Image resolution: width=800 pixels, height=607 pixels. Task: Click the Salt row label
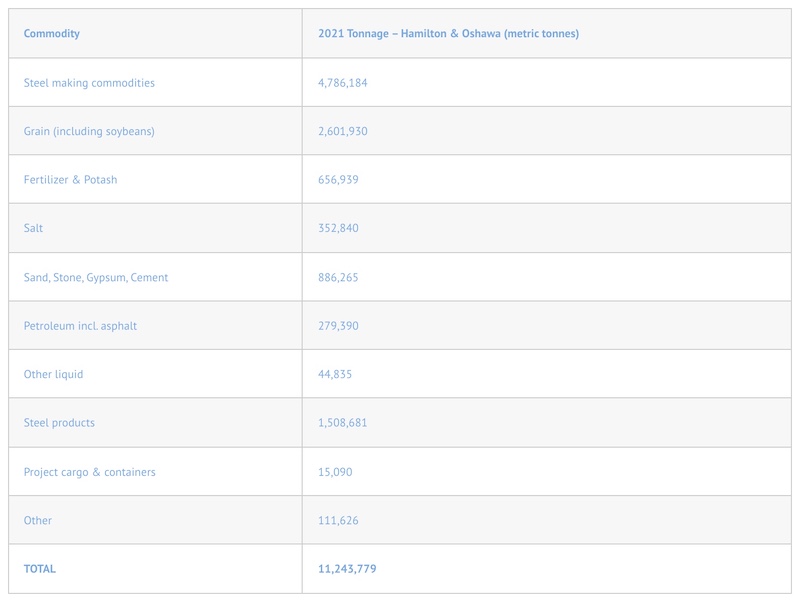point(33,228)
